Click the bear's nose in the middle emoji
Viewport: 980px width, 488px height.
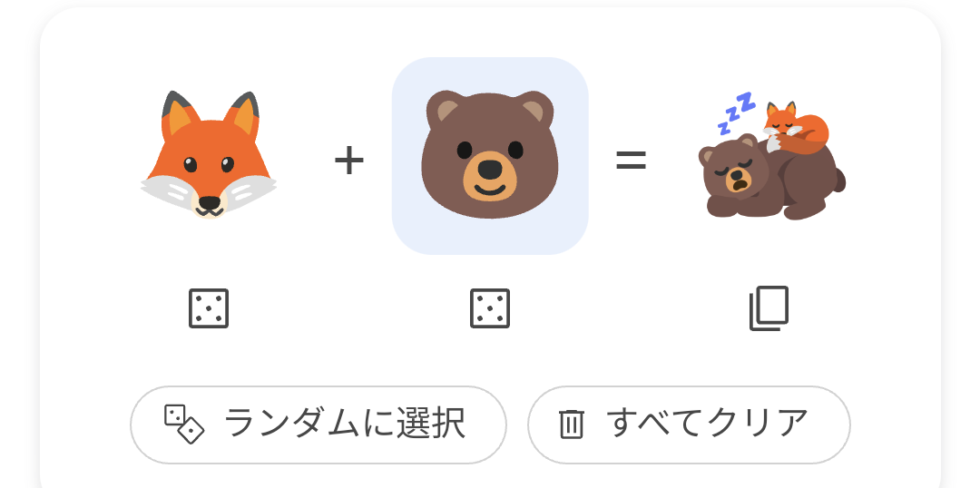pos(490,169)
